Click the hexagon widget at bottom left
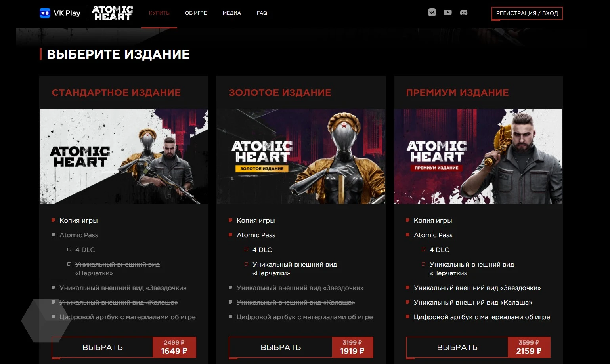610x364 pixels. [x=46, y=320]
